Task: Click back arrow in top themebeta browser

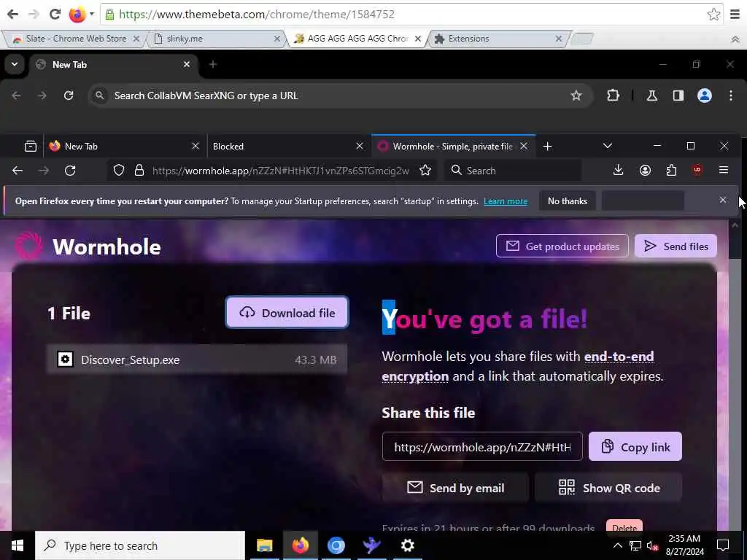Action: [x=13, y=15]
